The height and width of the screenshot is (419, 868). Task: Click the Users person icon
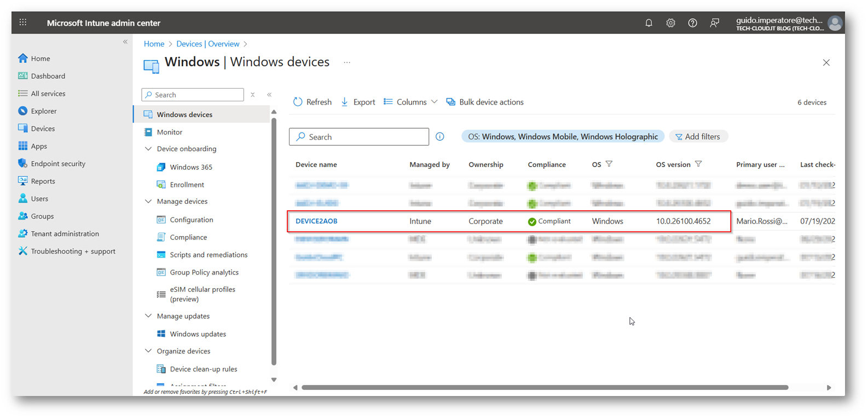pos(22,198)
